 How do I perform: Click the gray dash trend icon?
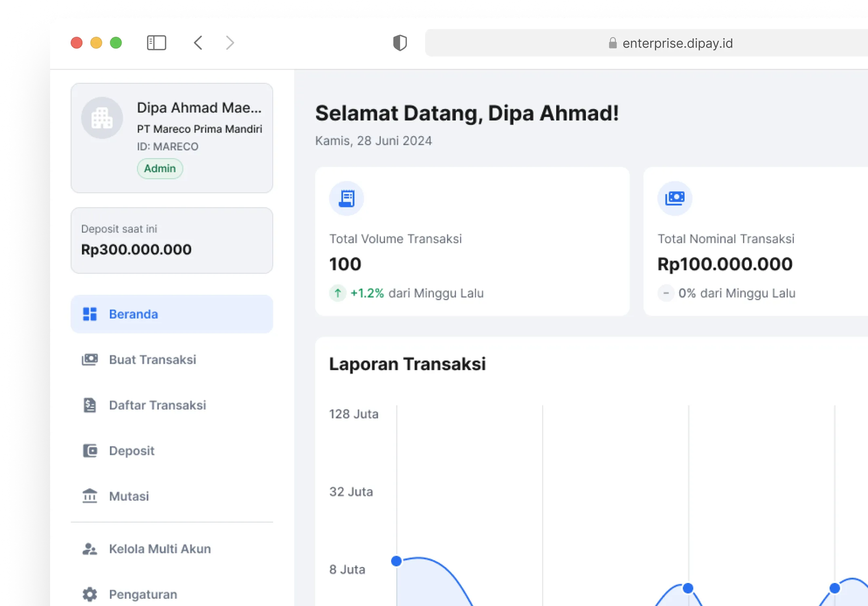coord(666,293)
